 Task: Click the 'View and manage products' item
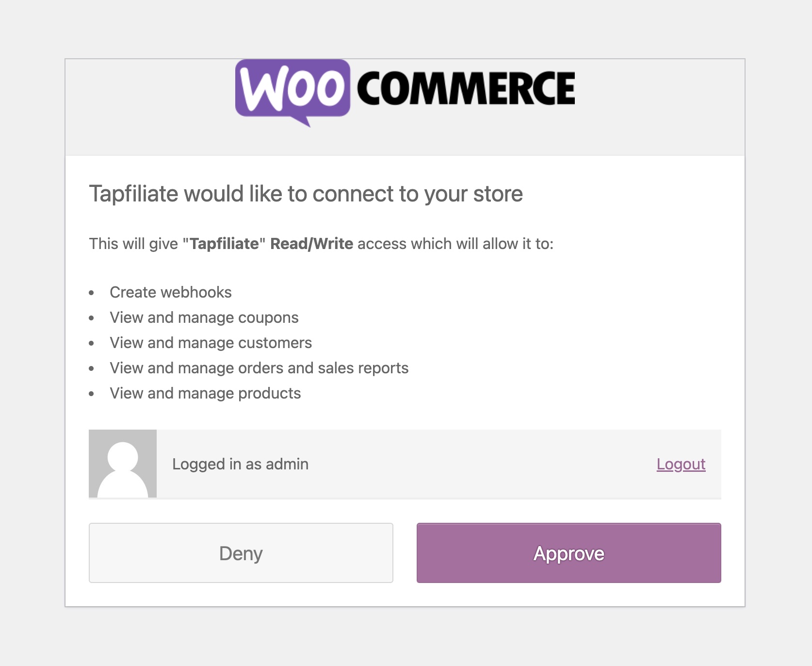[x=205, y=393]
